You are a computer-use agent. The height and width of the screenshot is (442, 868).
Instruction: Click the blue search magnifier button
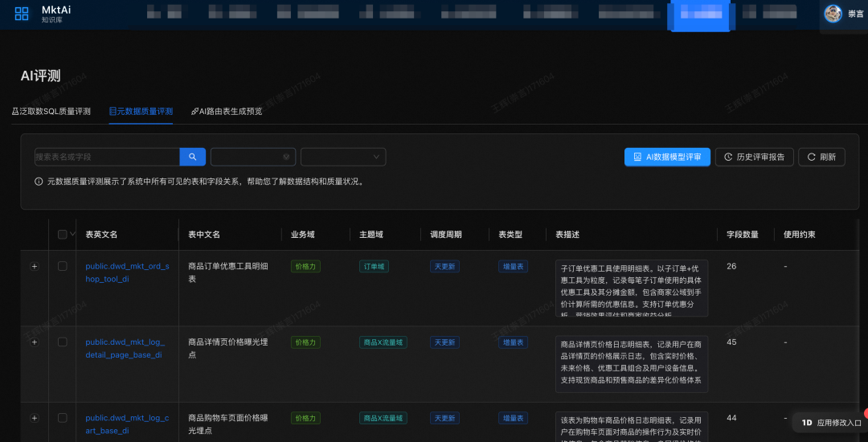pos(192,157)
